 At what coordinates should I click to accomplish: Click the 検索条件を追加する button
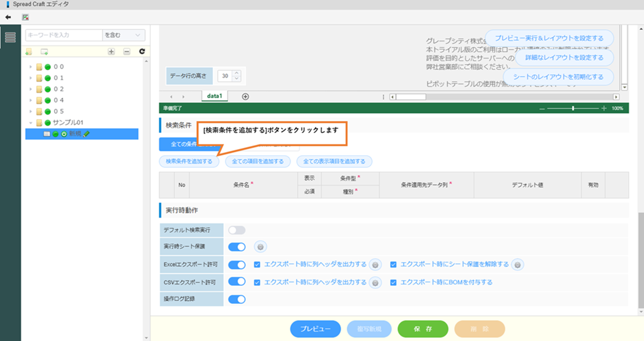189,161
